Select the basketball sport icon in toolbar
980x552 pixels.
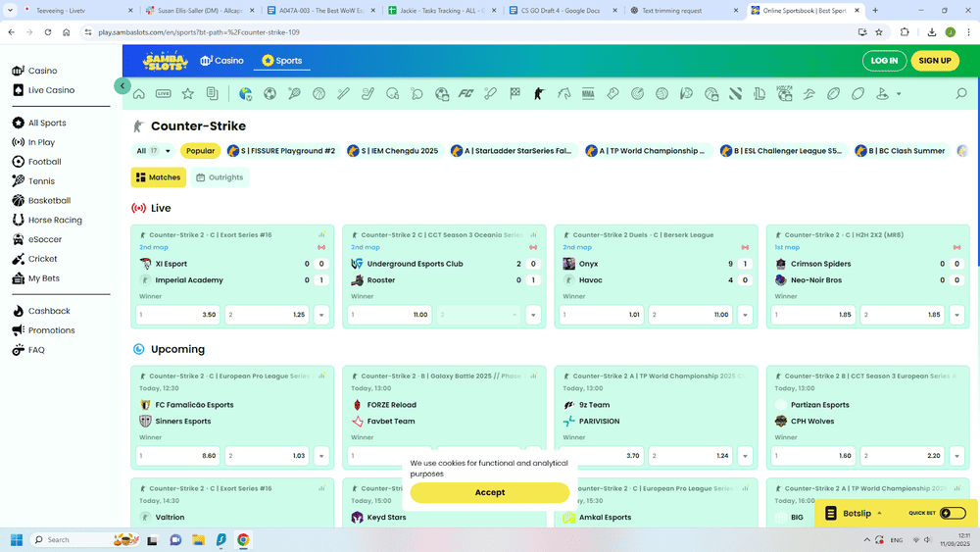pos(318,94)
